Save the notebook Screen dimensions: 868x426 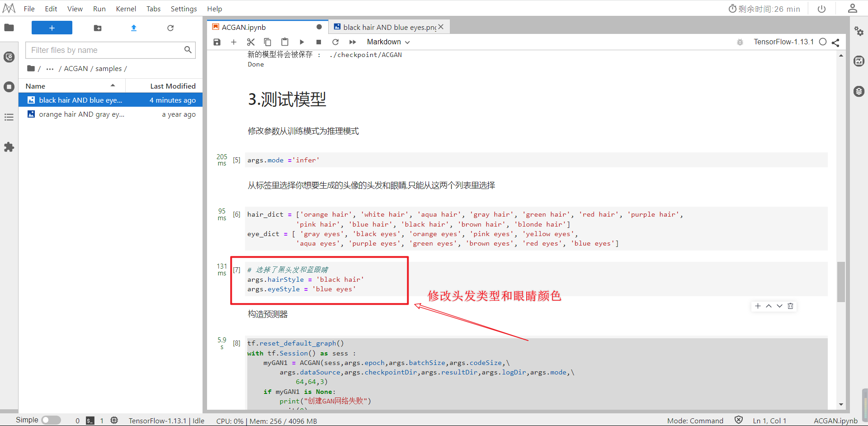(x=217, y=42)
